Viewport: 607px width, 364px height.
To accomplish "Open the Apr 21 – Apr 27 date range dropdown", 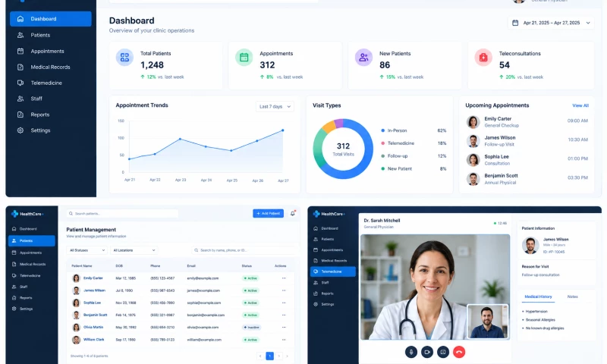I will 551,23.
